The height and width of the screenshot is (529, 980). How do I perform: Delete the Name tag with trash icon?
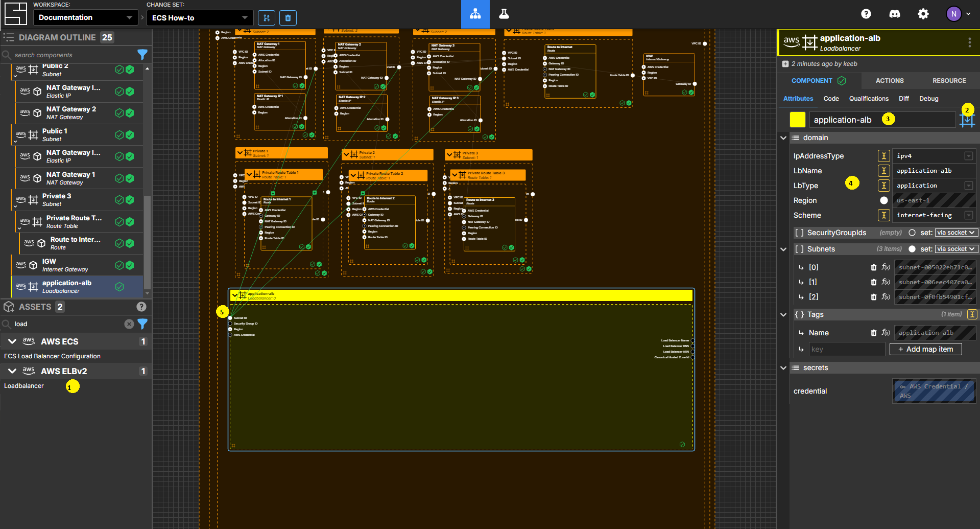pos(874,333)
